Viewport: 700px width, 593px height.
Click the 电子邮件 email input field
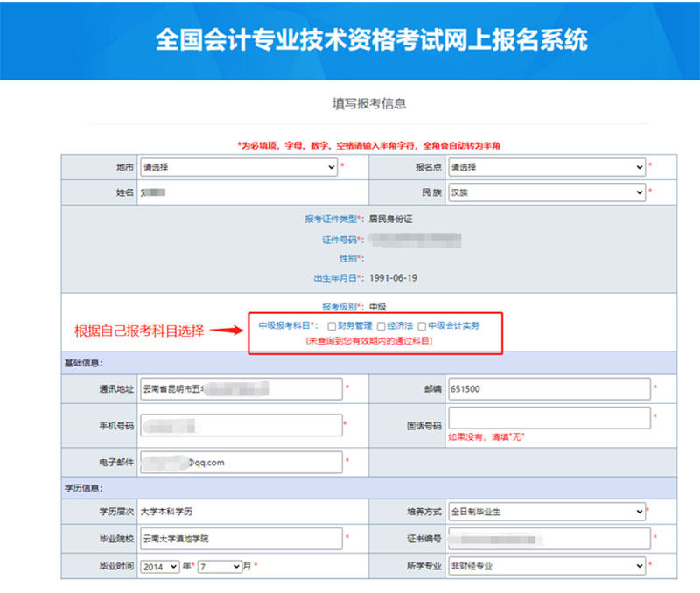[x=240, y=461]
